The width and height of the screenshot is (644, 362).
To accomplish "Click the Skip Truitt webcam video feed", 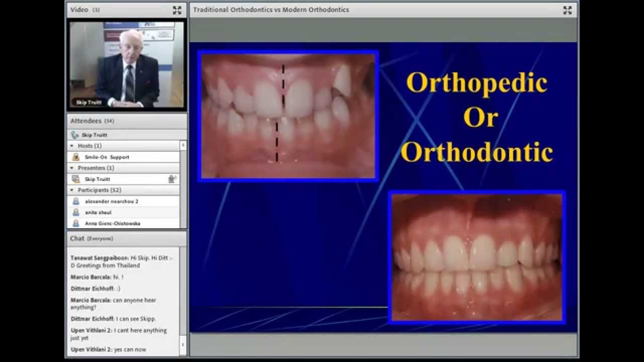I will coord(126,64).
